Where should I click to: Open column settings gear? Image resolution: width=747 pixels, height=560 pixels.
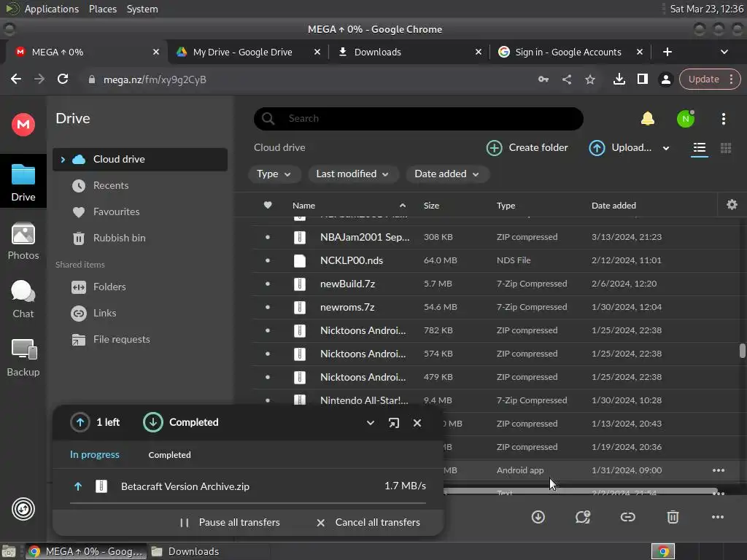tap(732, 205)
